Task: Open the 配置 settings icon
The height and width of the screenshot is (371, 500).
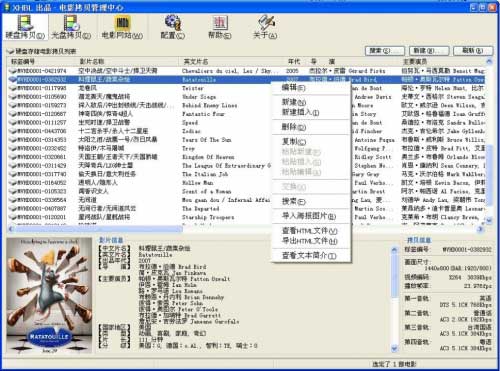Action: (x=173, y=27)
